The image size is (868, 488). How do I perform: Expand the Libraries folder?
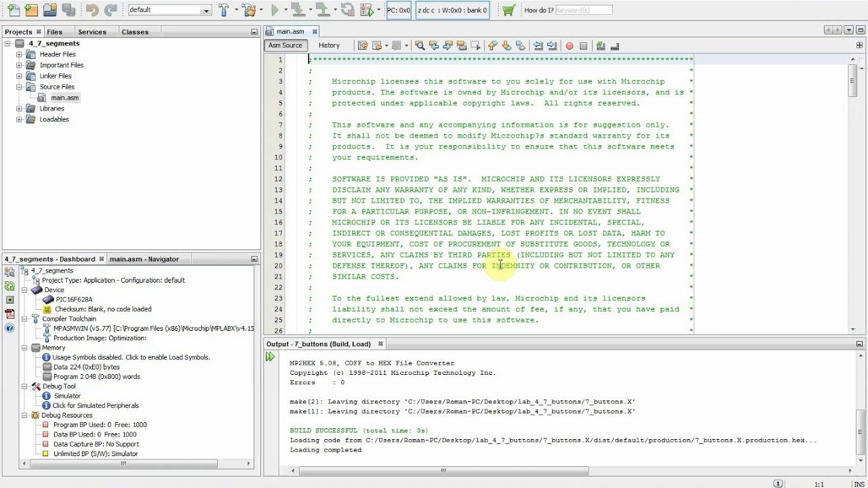[20, 108]
